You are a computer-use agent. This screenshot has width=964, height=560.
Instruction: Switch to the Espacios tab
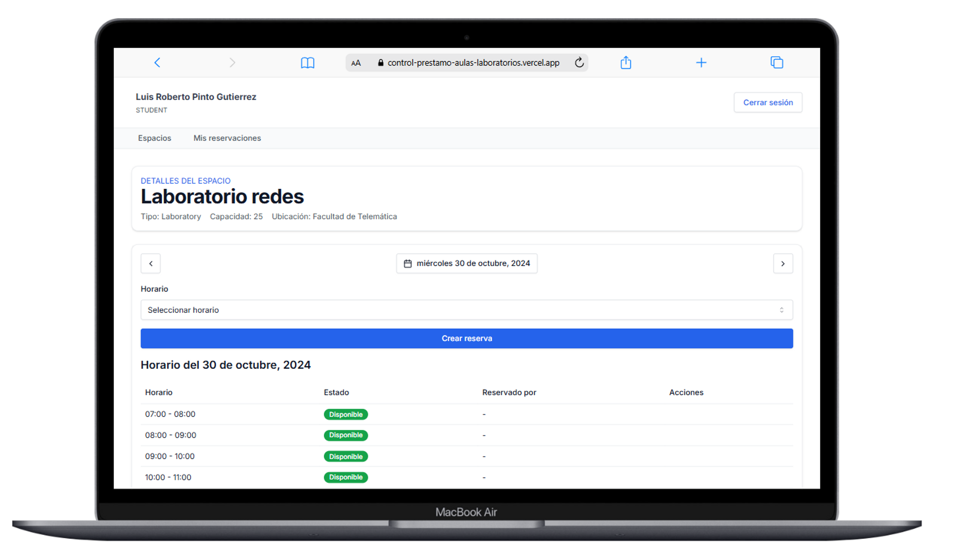pos(155,138)
